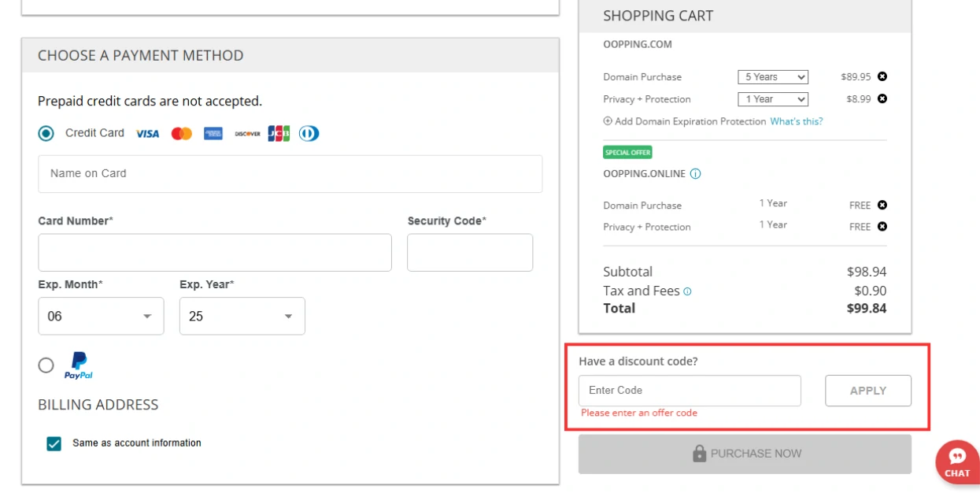
Task: Remove free OOPPING.ONLINE Domain Purchase
Action: click(882, 205)
